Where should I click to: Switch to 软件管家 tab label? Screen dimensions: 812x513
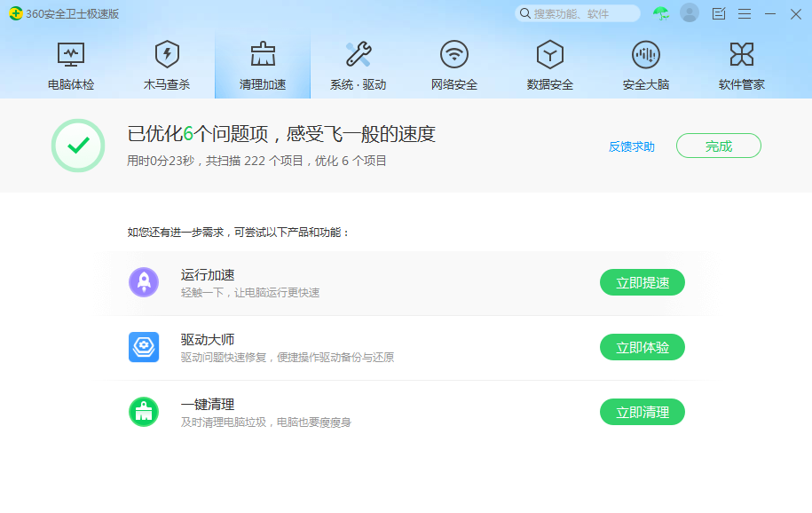point(742,84)
